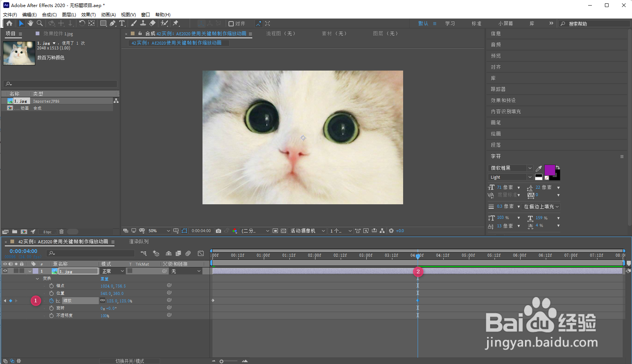
Task: Select the Roto Brush tool
Action: (x=164, y=23)
